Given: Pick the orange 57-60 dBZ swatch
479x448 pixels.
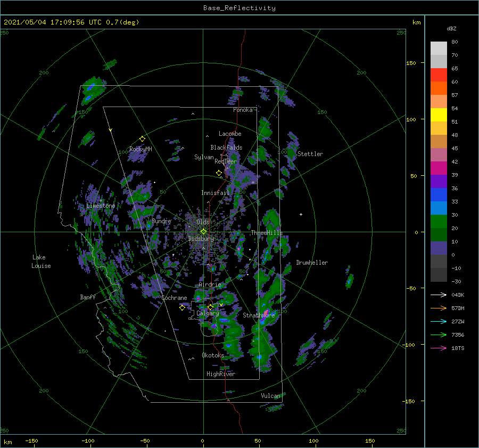Looking at the screenshot, I should click(439, 88).
